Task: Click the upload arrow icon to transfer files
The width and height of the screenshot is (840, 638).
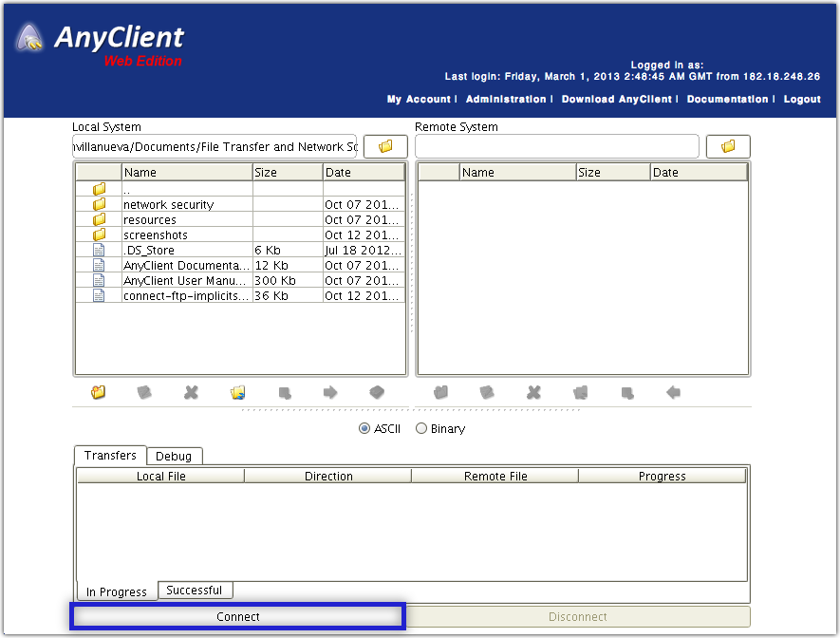Action: [x=328, y=391]
